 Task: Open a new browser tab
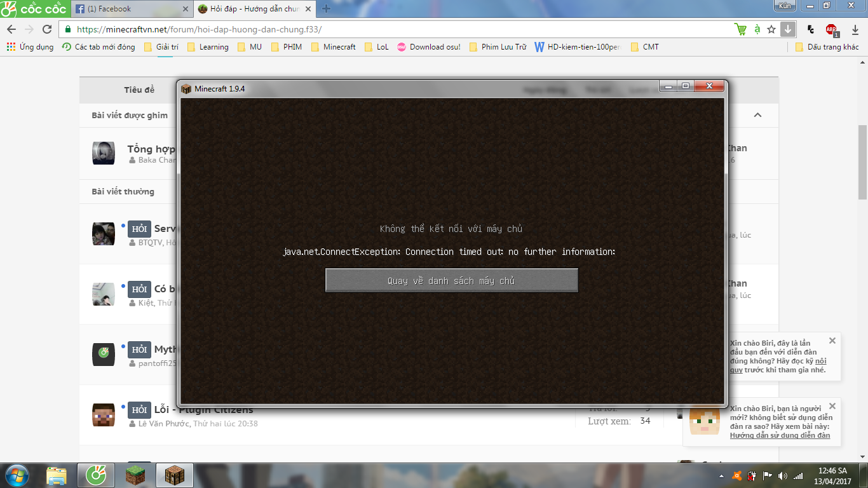pos(326,9)
